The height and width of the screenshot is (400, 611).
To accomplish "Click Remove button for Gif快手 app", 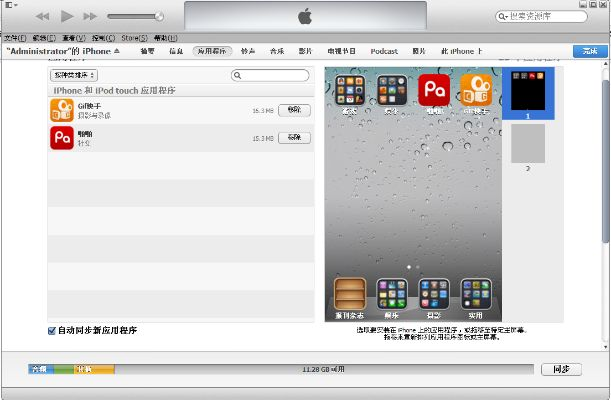I will coord(293,110).
